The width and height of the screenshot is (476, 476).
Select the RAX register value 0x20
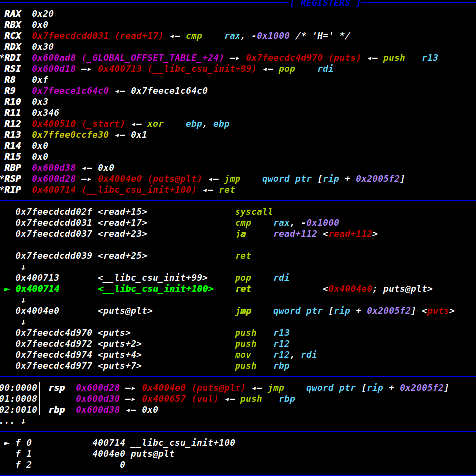pos(43,14)
